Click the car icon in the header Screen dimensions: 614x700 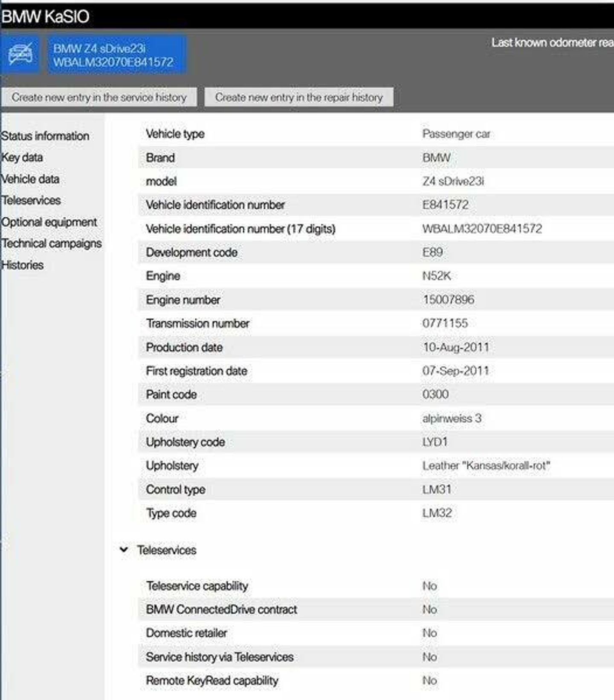click(20, 55)
